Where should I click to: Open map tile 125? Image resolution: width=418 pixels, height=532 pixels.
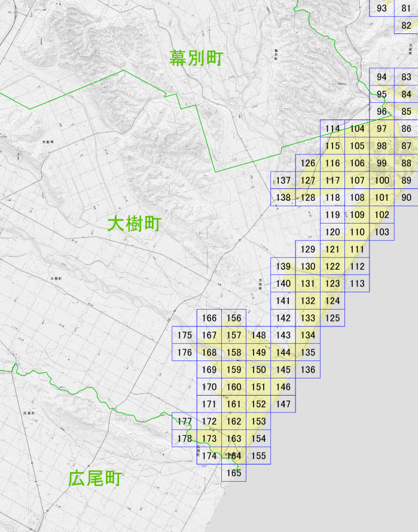[332, 318]
